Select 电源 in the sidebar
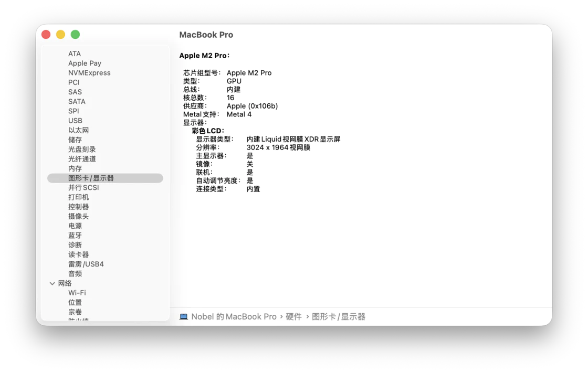 coord(75,226)
